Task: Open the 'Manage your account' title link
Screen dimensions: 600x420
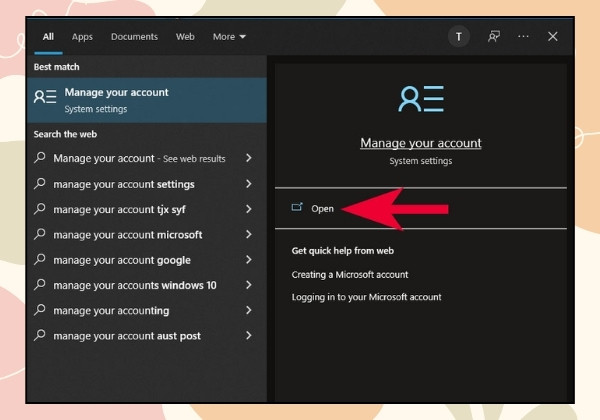Action: [x=421, y=143]
